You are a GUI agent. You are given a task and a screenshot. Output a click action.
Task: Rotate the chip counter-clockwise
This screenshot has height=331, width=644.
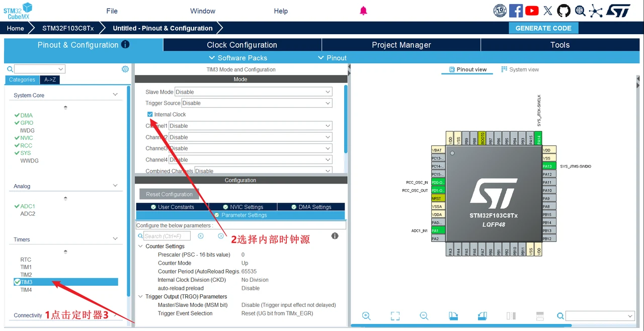tap(482, 316)
